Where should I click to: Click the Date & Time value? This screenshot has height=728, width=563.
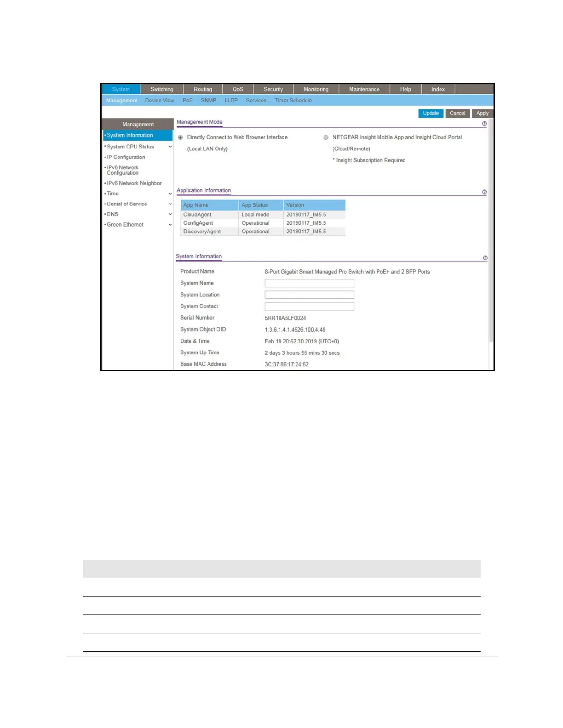tap(302, 341)
